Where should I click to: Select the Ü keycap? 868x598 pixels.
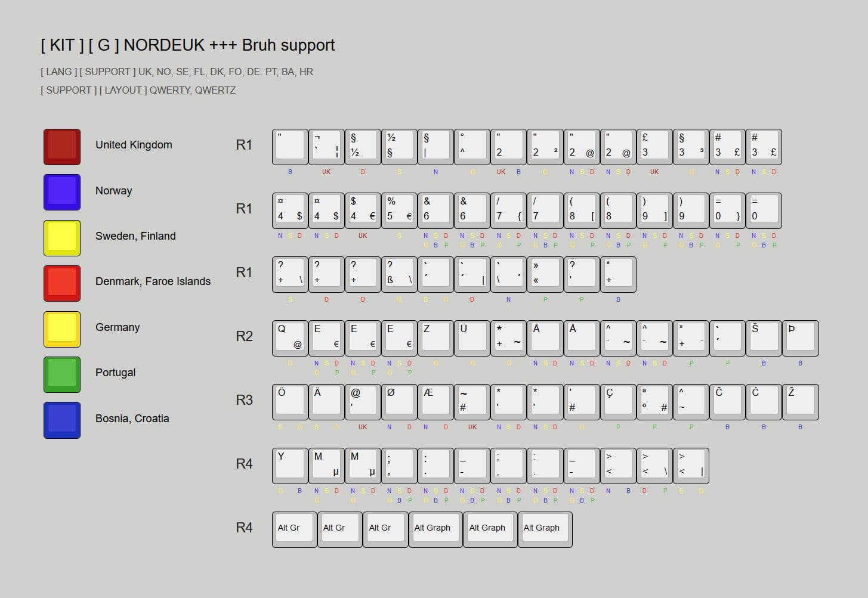click(471, 337)
